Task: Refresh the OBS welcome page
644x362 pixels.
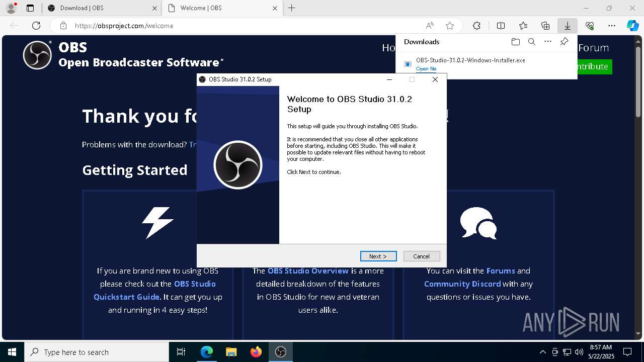Action: (36, 26)
